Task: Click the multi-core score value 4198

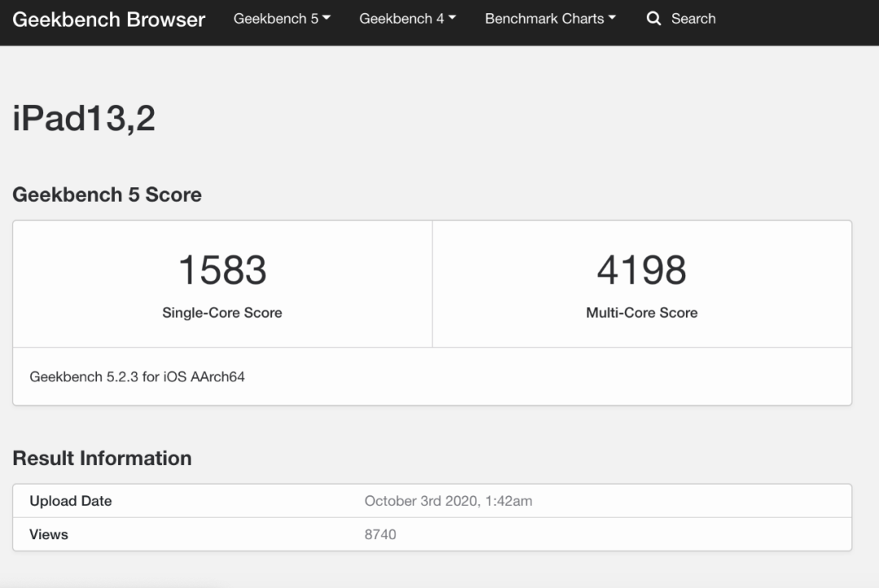Action: pos(642,270)
